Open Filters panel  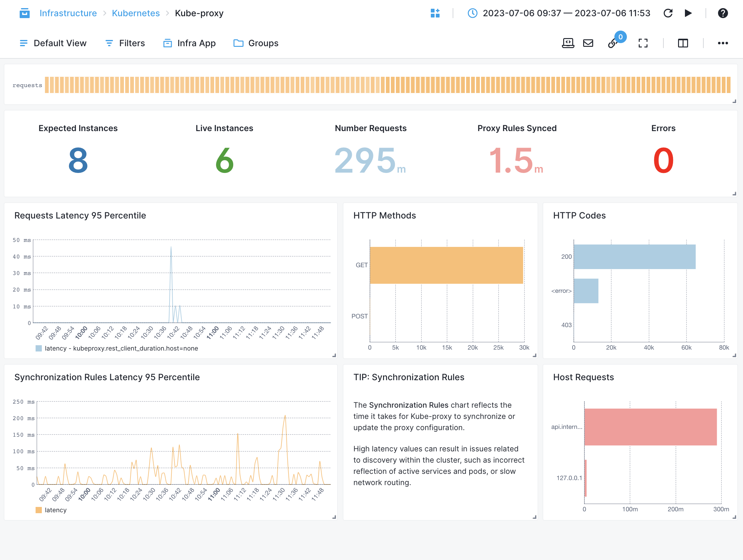coord(125,43)
